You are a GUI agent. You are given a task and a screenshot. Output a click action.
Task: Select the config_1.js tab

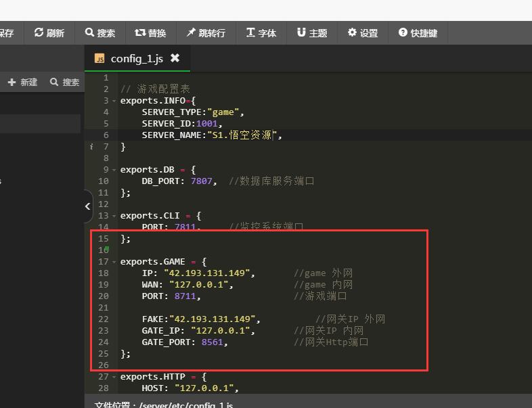(x=136, y=59)
